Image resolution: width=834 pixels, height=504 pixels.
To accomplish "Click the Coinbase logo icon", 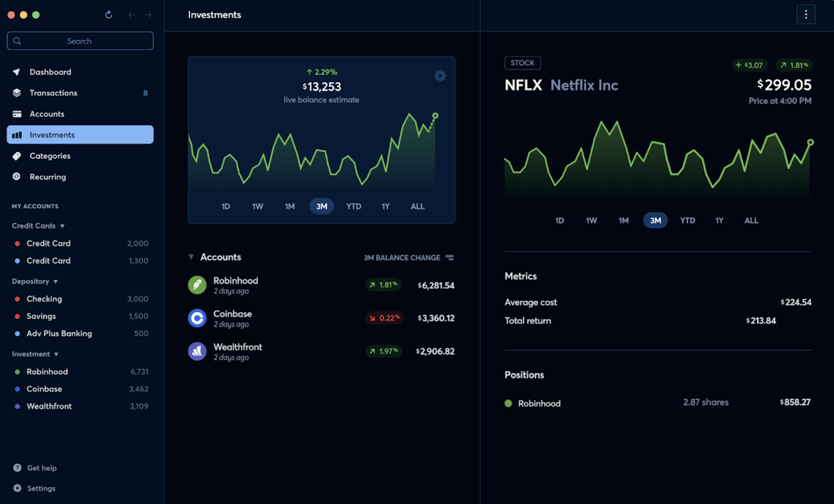I will [x=197, y=318].
